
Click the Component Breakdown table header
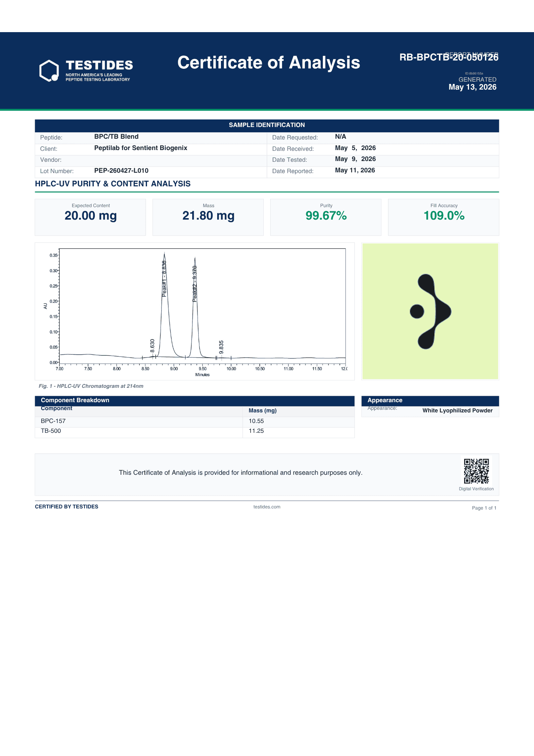click(195, 401)
